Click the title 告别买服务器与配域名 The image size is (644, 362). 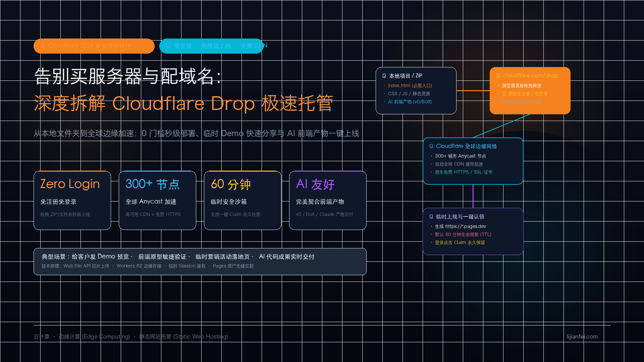pyautogui.click(x=127, y=76)
